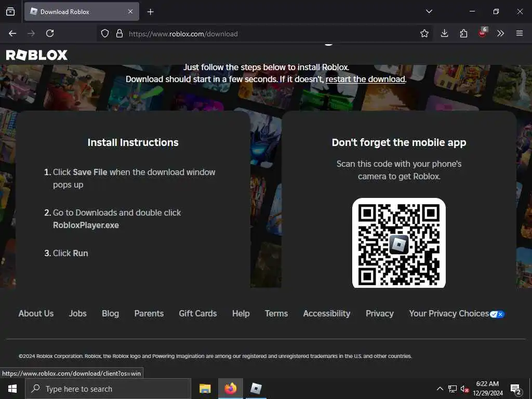The height and width of the screenshot is (399, 532).
Task: Expand the list all tabs chevron
Action: (x=429, y=11)
